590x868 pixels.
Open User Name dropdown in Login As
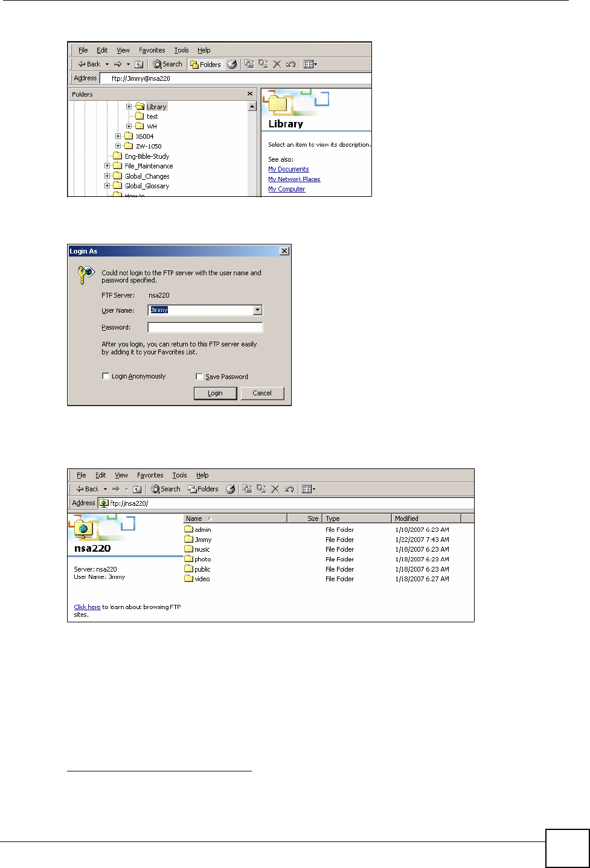coord(258,310)
